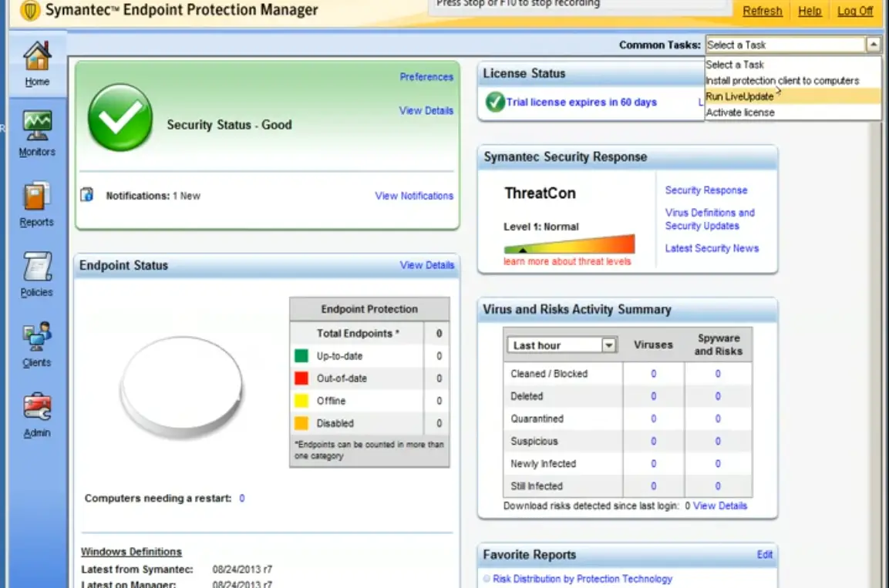
Task: Click Latest from Symantec date value
Action: (x=242, y=569)
